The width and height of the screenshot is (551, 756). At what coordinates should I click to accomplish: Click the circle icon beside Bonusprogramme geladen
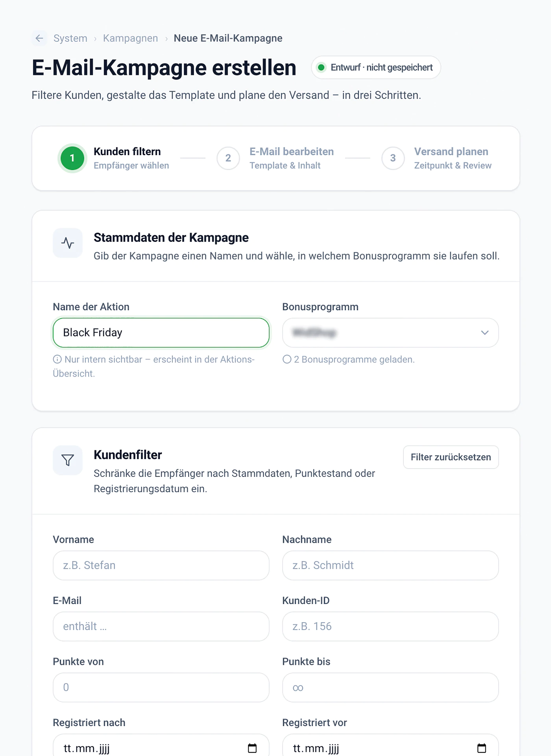[287, 359]
